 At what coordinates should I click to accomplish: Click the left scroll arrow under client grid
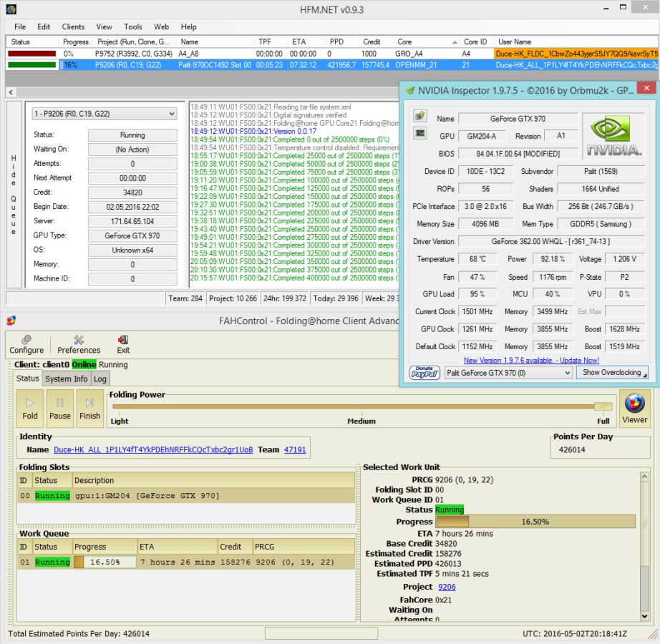(x=11, y=92)
